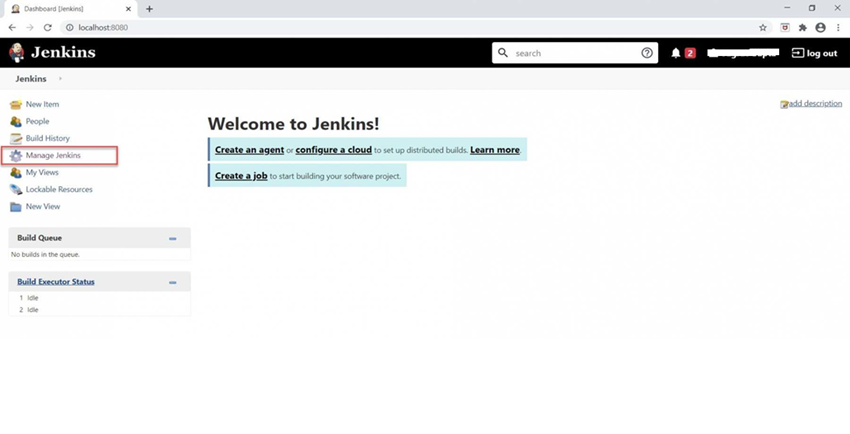This screenshot has width=850, height=434.
Task: Click the log out door icon
Action: point(797,53)
